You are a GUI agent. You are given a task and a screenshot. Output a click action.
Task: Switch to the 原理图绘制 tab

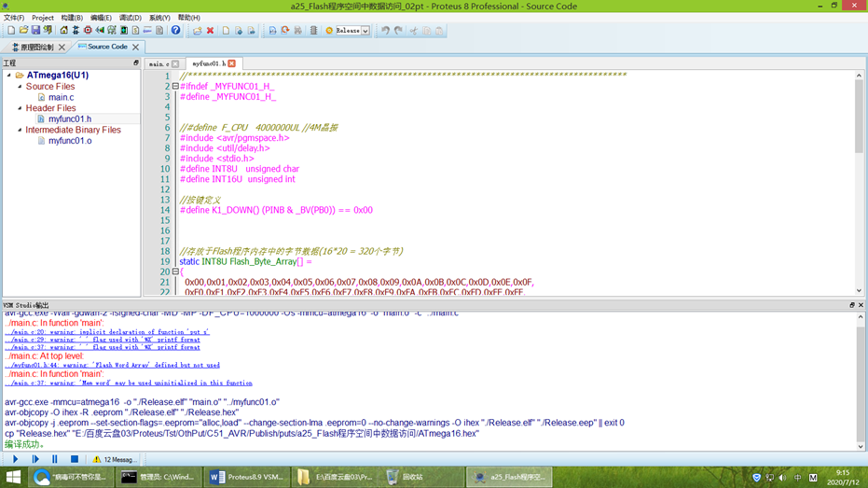[x=37, y=47]
